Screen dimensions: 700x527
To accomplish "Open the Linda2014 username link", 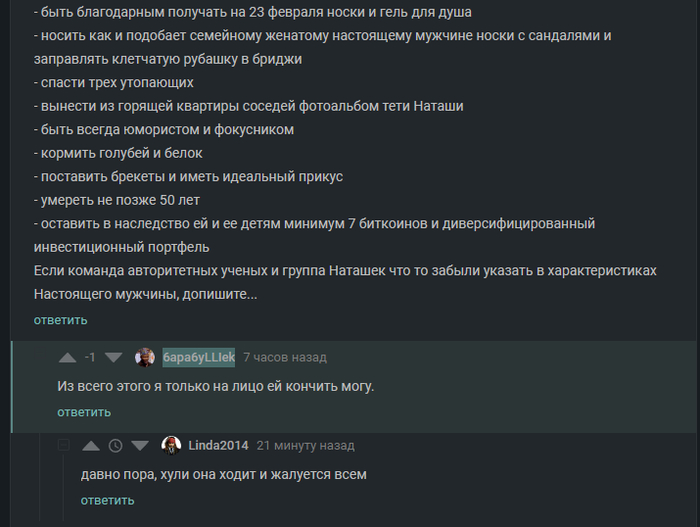I will coord(218,445).
